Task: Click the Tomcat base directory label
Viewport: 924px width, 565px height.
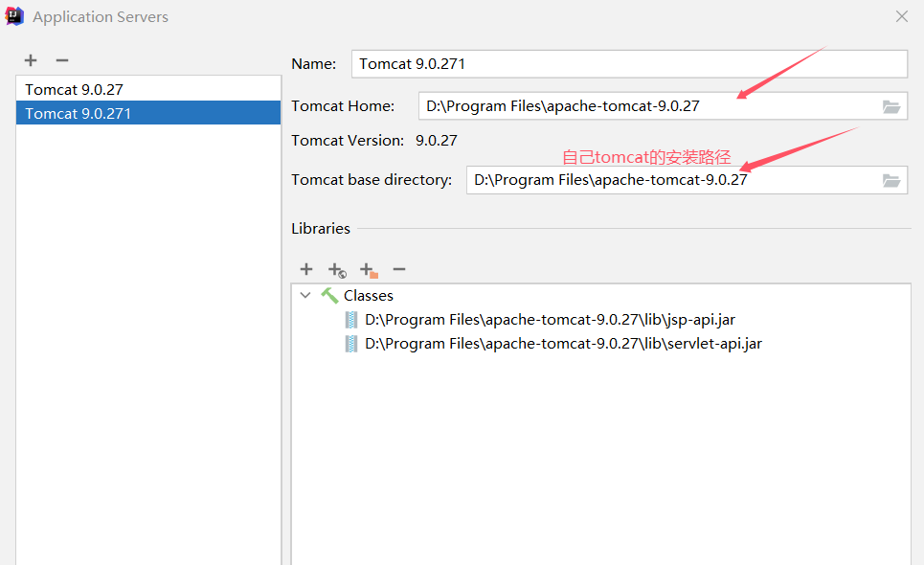Action: point(372,180)
